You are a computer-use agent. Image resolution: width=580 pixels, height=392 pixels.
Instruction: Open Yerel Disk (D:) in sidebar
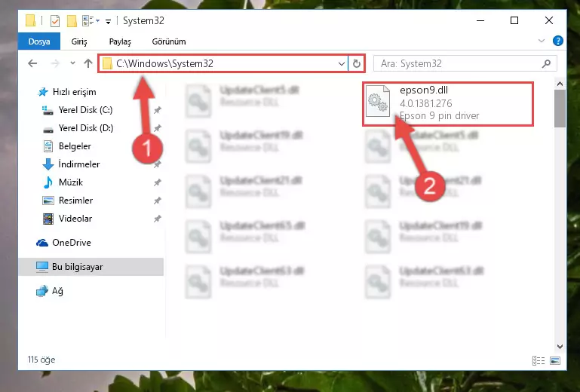tap(85, 128)
